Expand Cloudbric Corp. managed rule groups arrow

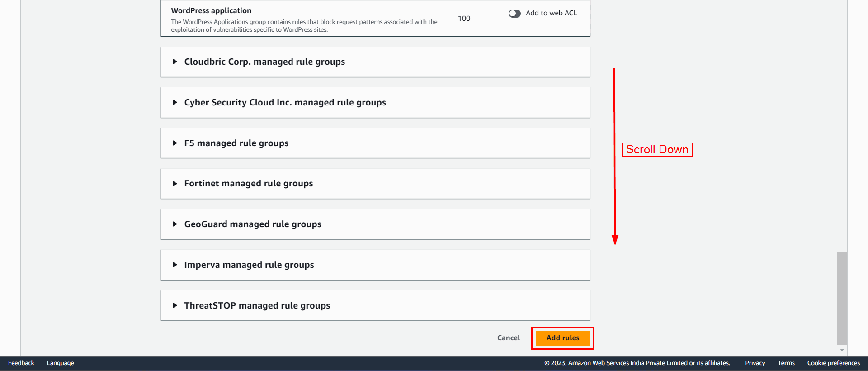point(175,62)
